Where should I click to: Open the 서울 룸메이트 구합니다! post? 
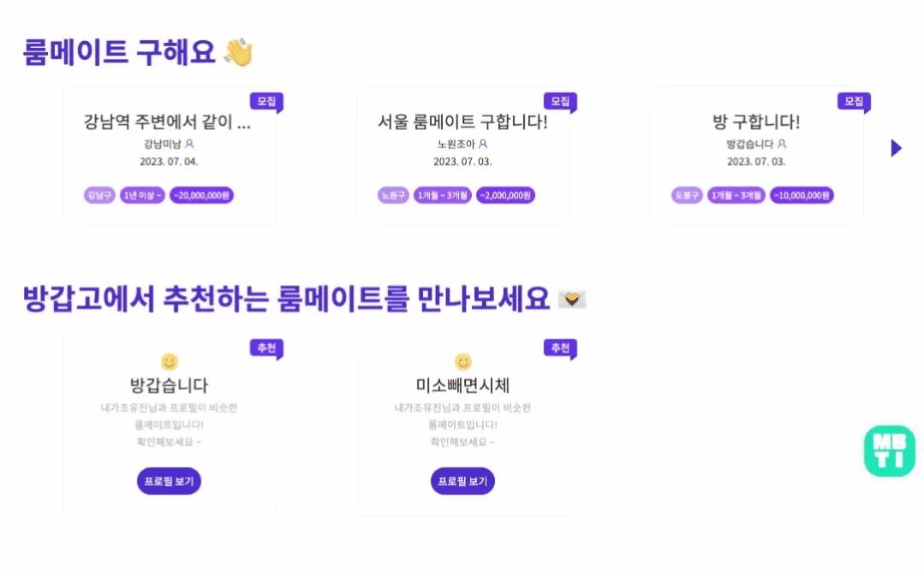(x=462, y=122)
